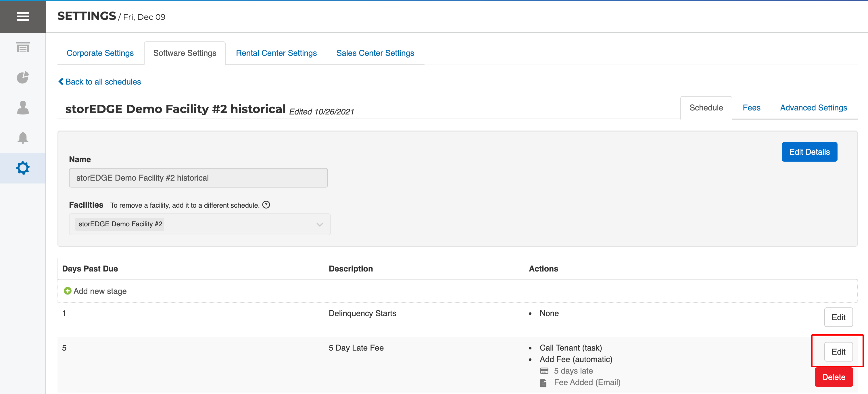Open the settings gear icon
Screen dimensions: 868x394
tap(23, 168)
